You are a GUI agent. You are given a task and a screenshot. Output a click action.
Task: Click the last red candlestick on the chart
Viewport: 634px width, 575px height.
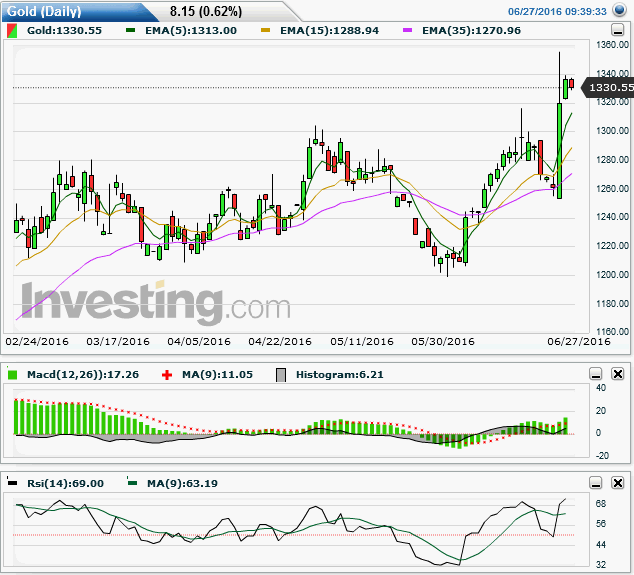click(571, 83)
